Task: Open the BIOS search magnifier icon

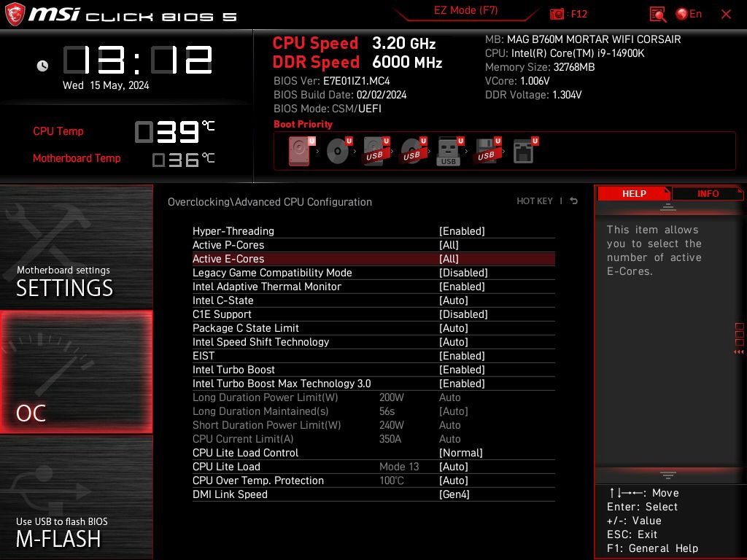Action: pyautogui.click(x=658, y=15)
